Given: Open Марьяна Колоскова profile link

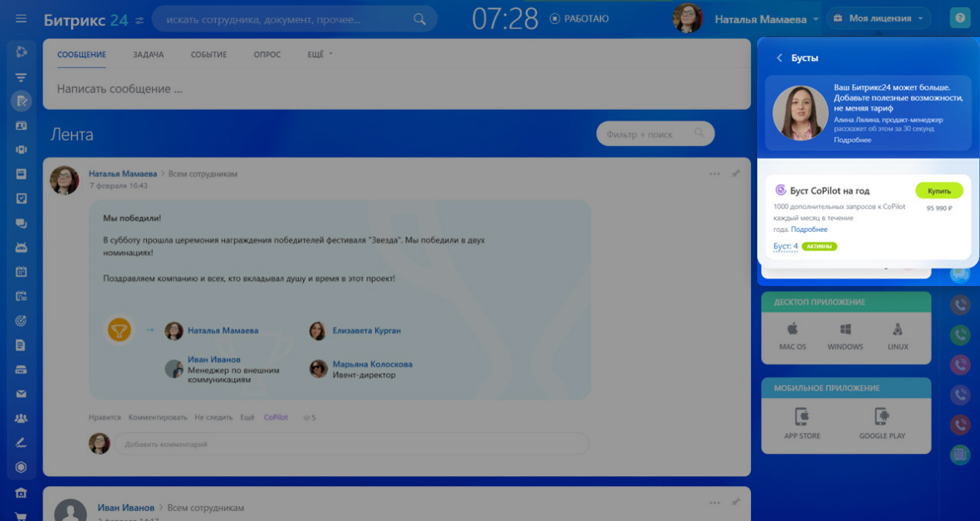Looking at the screenshot, I should click(372, 364).
